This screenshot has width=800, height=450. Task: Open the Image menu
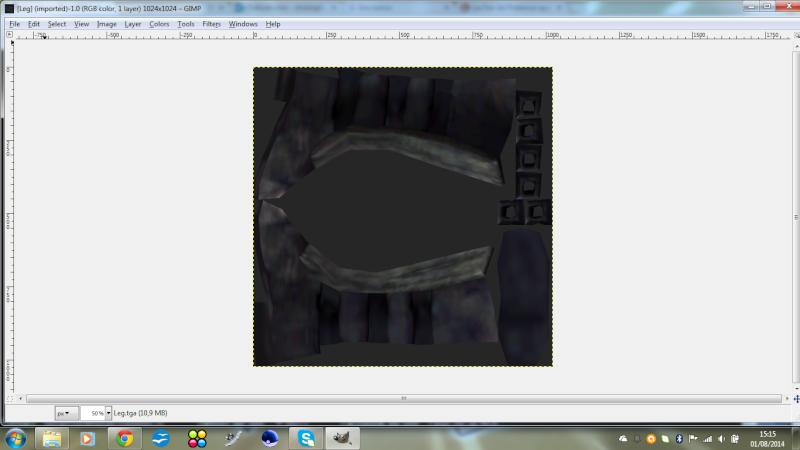point(107,24)
